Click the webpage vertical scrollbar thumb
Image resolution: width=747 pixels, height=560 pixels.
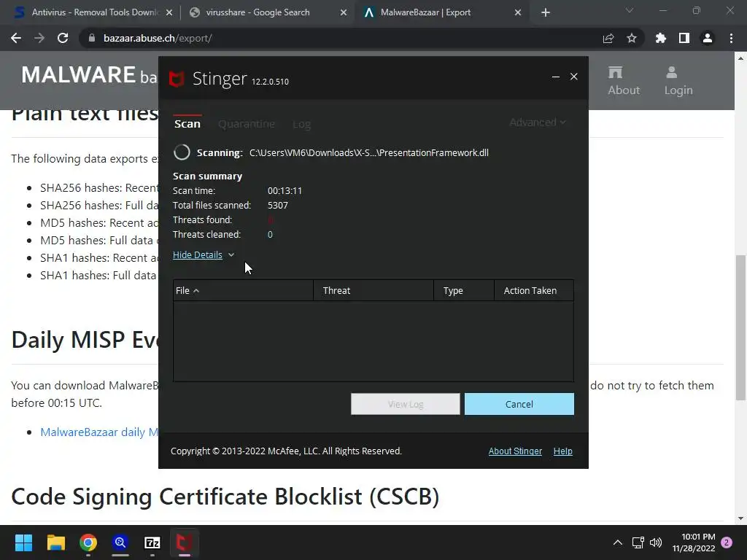click(740, 327)
